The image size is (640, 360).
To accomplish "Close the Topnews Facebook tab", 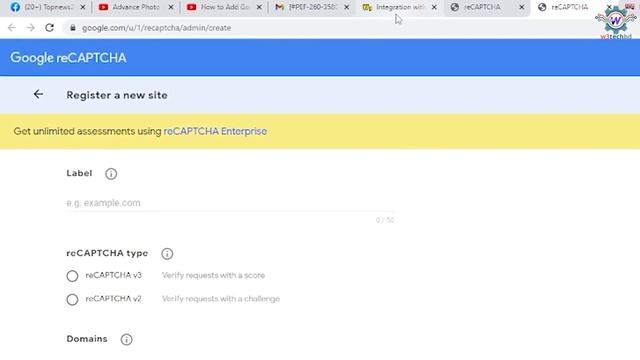I will (83, 7).
